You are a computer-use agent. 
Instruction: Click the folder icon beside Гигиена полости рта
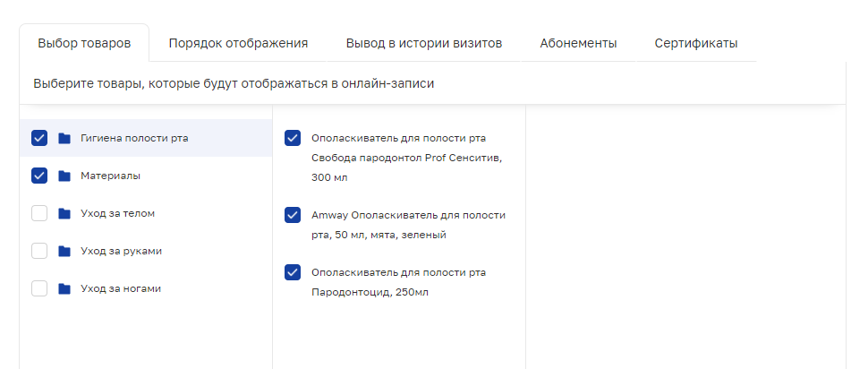coord(64,138)
